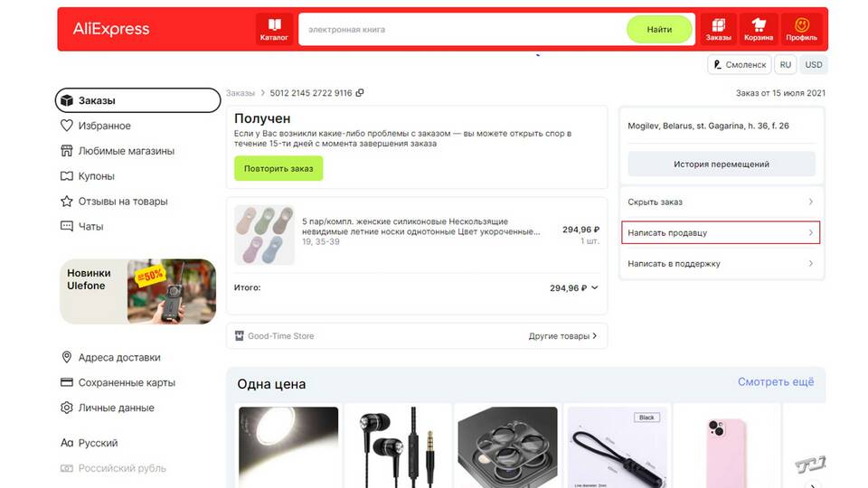Open Чаты in the sidebar
The image size is (868, 488).
click(x=82, y=226)
